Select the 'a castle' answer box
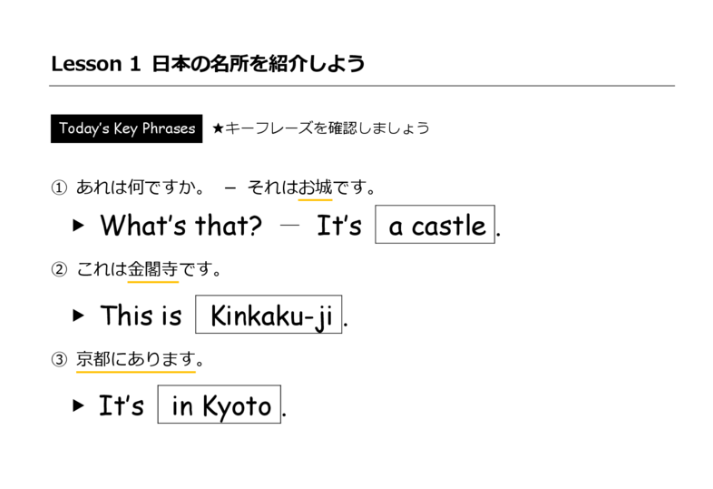The image size is (713, 489). pos(435,226)
